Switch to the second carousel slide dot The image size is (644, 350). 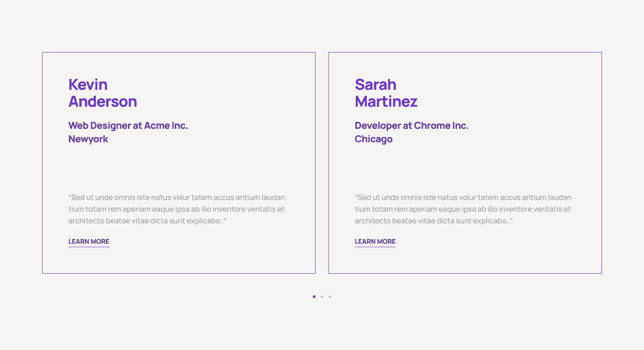click(x=322, y=297)
